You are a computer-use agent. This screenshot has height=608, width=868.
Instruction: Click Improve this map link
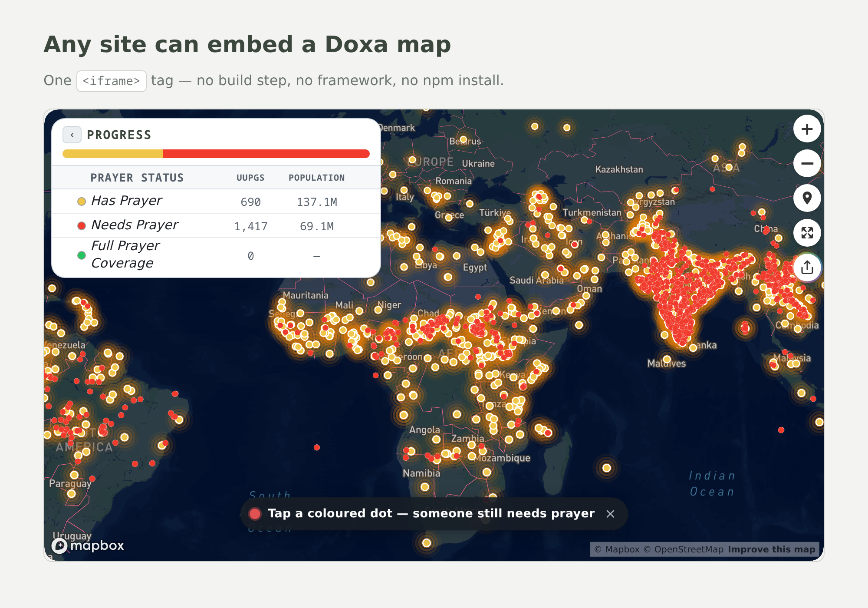pyautogui.click(x=772, y=549)
